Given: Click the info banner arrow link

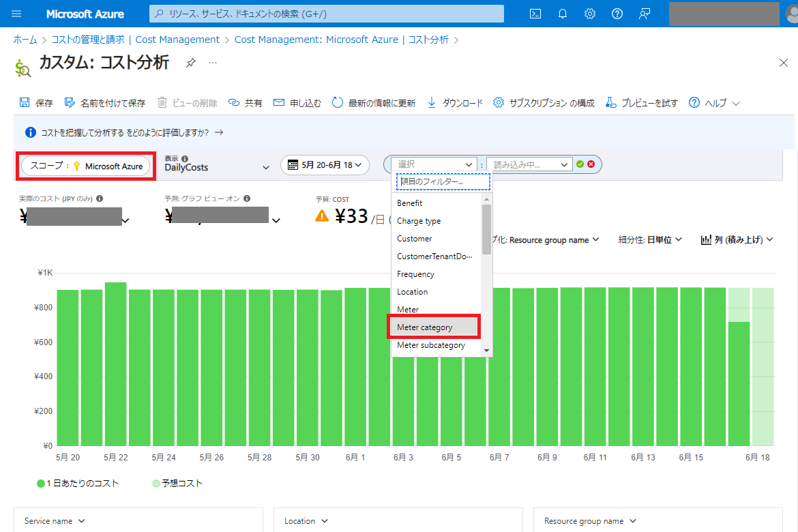Looking at the screenshot, I should point(219,132).
